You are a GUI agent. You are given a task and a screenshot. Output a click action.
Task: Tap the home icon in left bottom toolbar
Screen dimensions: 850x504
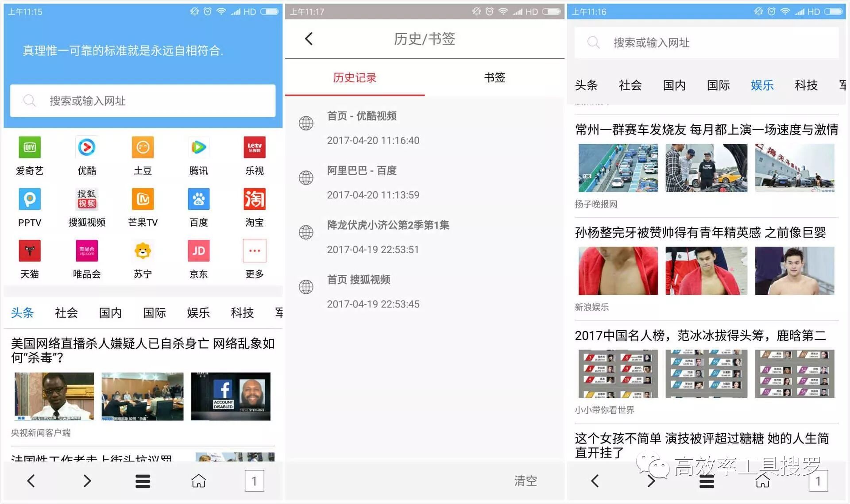pos(198,481)
